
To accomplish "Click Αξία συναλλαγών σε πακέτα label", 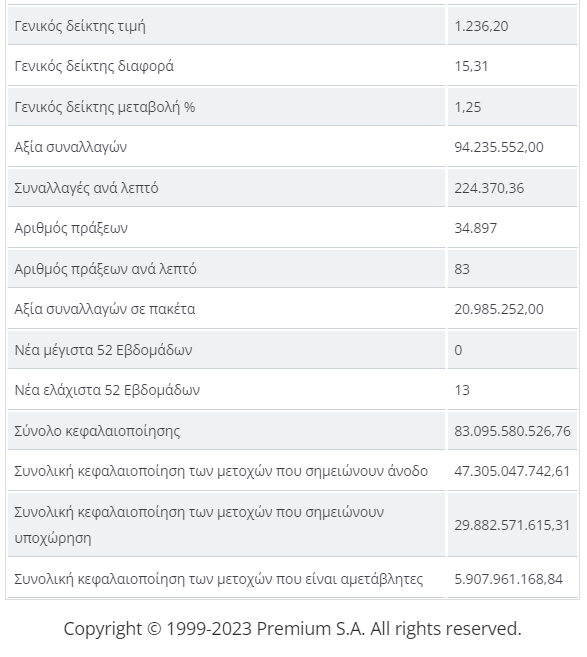I will coord(105,309).
